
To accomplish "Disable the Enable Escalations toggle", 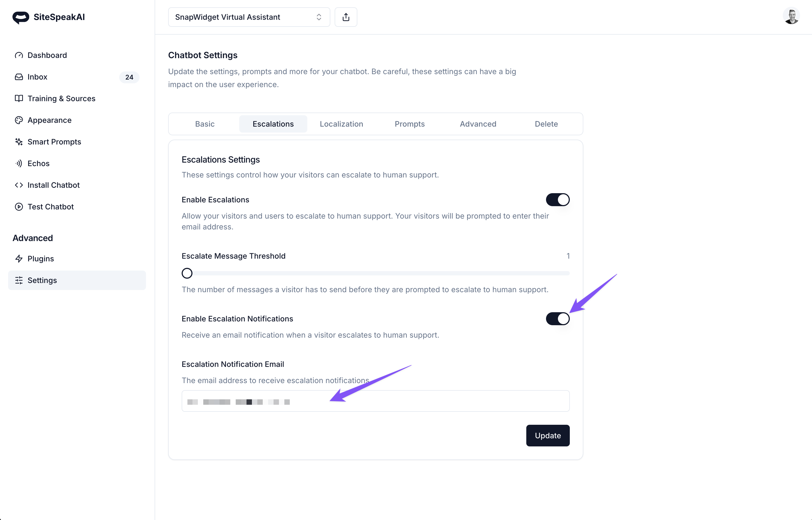I will click(x=558, y=200).
